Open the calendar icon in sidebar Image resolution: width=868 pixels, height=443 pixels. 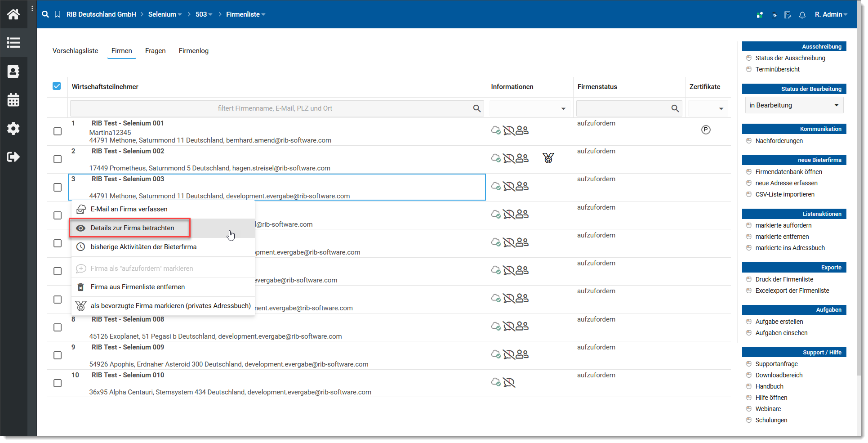13,100
